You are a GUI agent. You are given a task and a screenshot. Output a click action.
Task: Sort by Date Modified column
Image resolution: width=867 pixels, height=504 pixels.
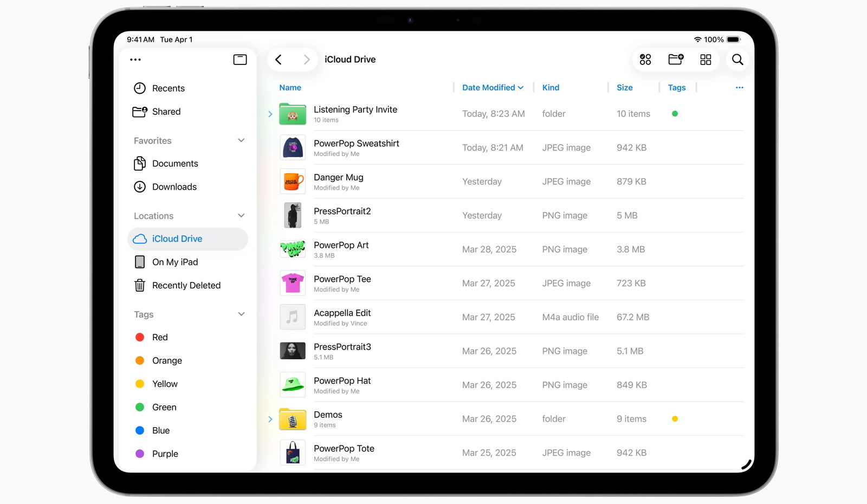pyautogui.click(x=493, y=88)
